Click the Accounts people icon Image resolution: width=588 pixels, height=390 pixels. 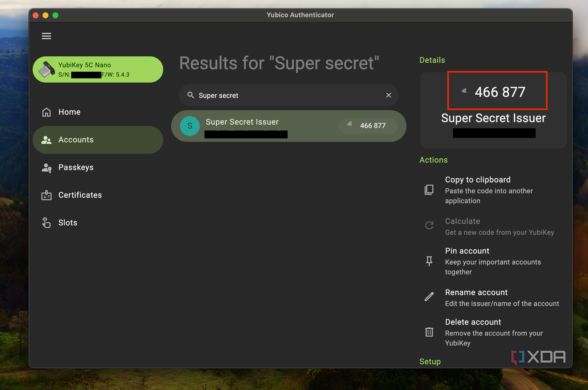click(x=46, y=140)
